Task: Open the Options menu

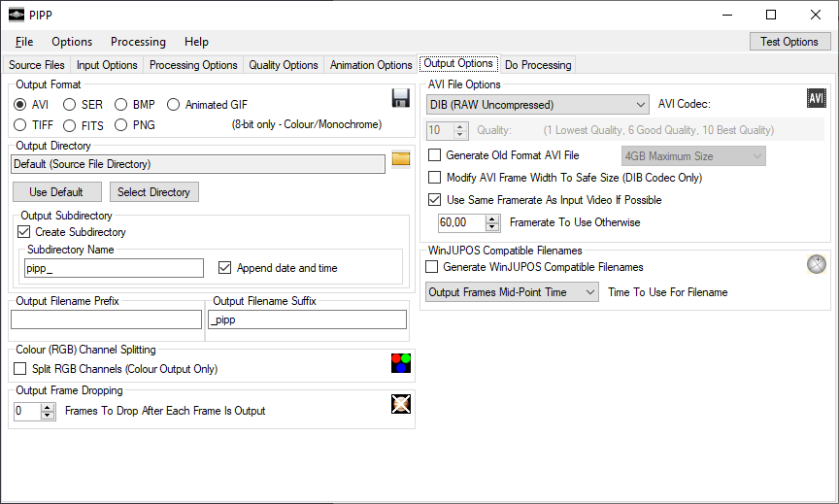Action: (x=72, y=42)
